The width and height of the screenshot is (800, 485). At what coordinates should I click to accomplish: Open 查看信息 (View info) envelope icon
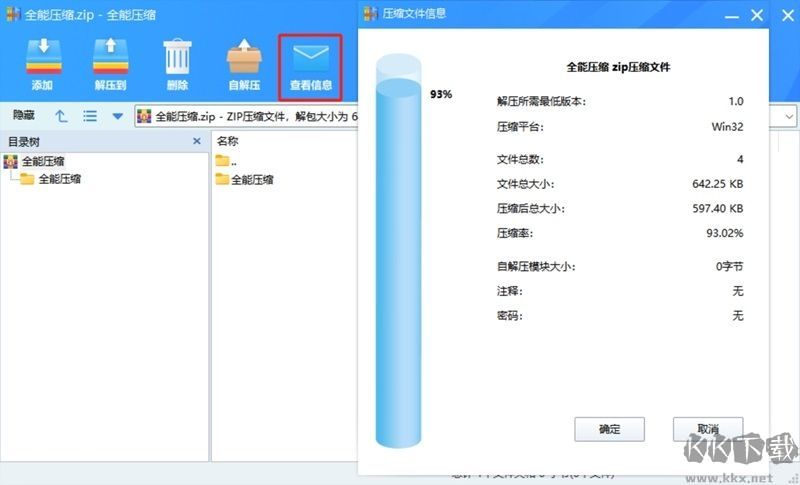tap(311, 66)
